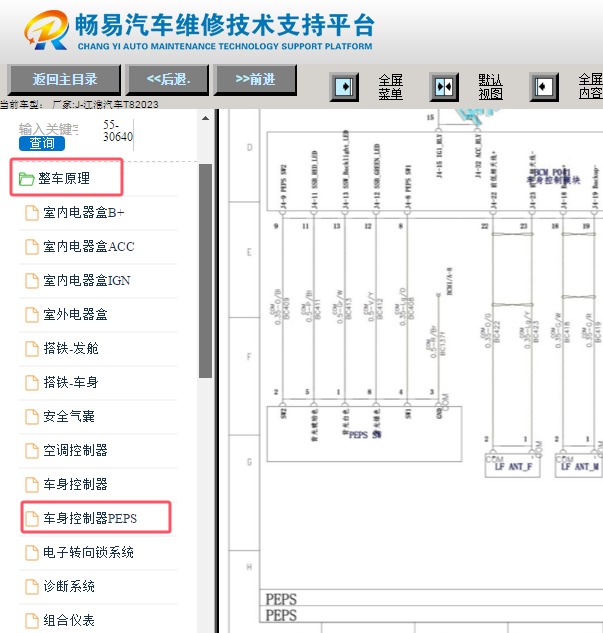
Task: Click the LF ANT_M antenna component
Action: tap(579, 466)
